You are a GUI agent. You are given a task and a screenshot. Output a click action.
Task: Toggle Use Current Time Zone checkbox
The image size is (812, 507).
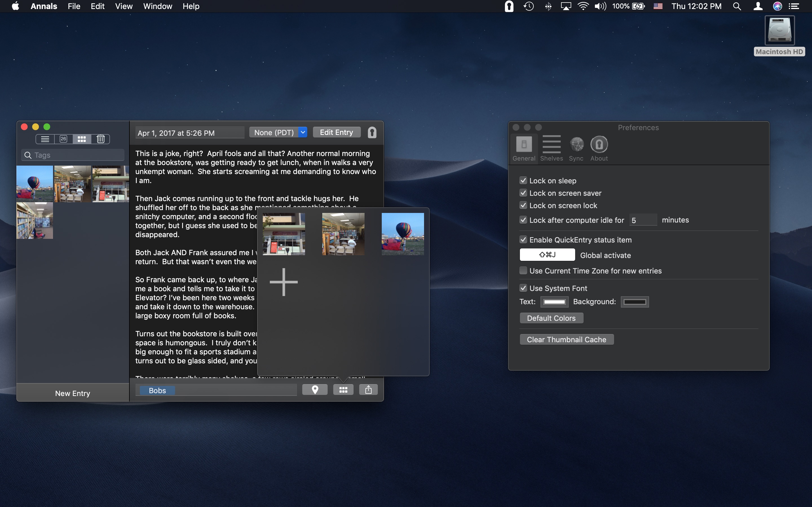coord(523,271)
